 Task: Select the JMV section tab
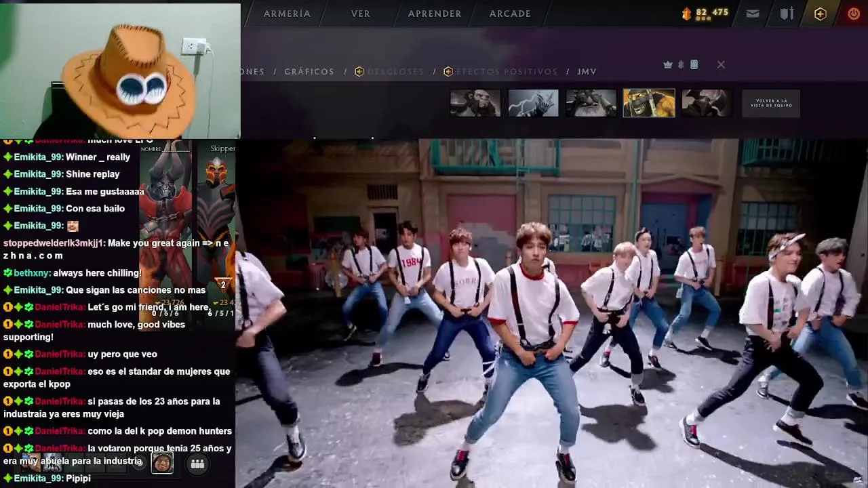click(x=587, y=72)
